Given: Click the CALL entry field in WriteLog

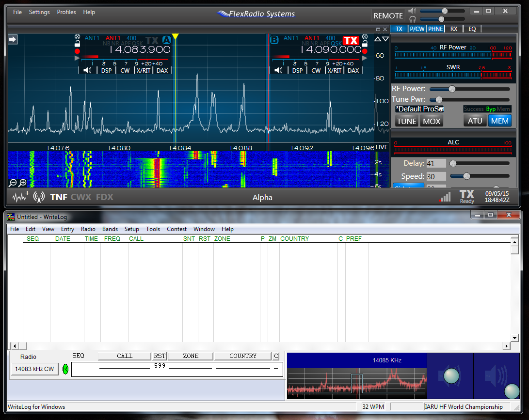Looking at the screenshot, I should coord(125,366).
